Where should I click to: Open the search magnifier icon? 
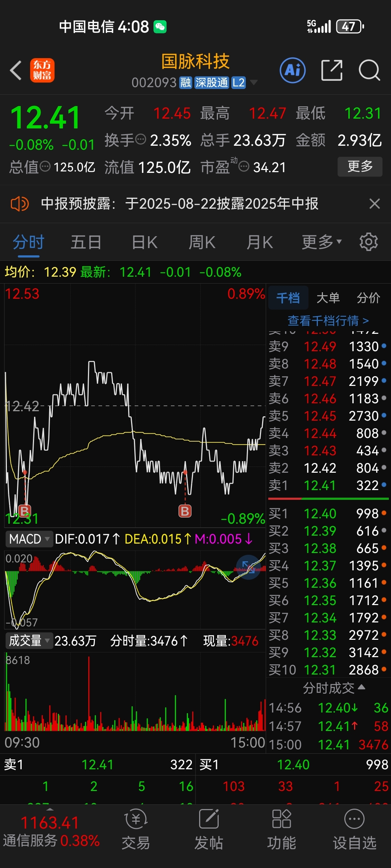tap(369, 70)
